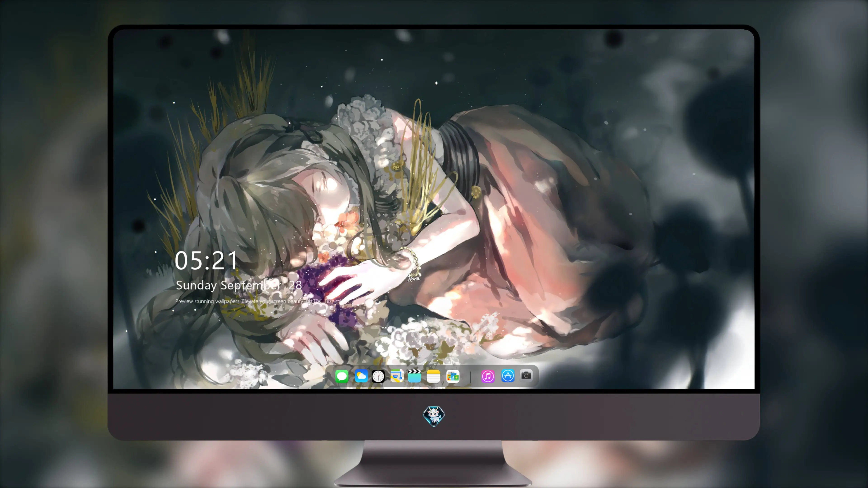Open the Notes app in the dock

[433, 376]
